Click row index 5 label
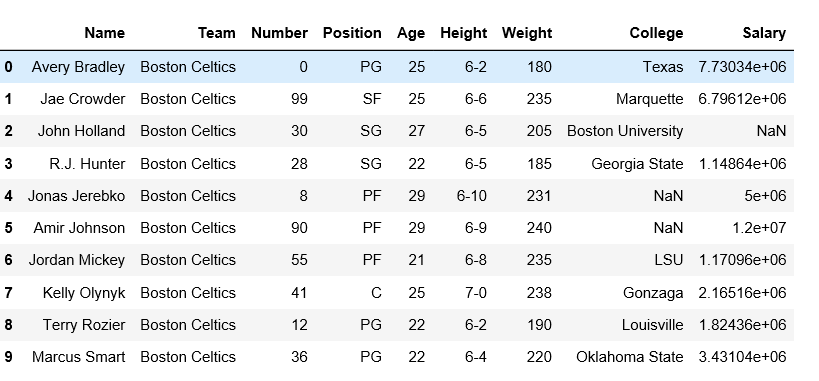 (x=8, y=228)
